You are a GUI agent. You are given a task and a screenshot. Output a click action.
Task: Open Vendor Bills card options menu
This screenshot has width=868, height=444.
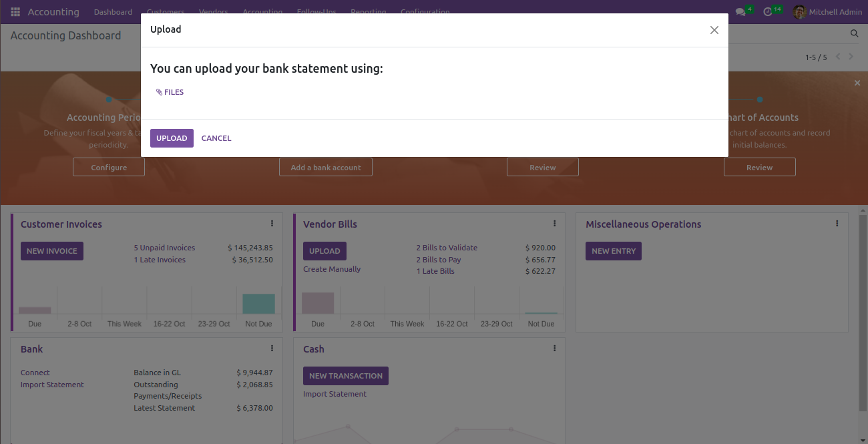tap(554, 224)
